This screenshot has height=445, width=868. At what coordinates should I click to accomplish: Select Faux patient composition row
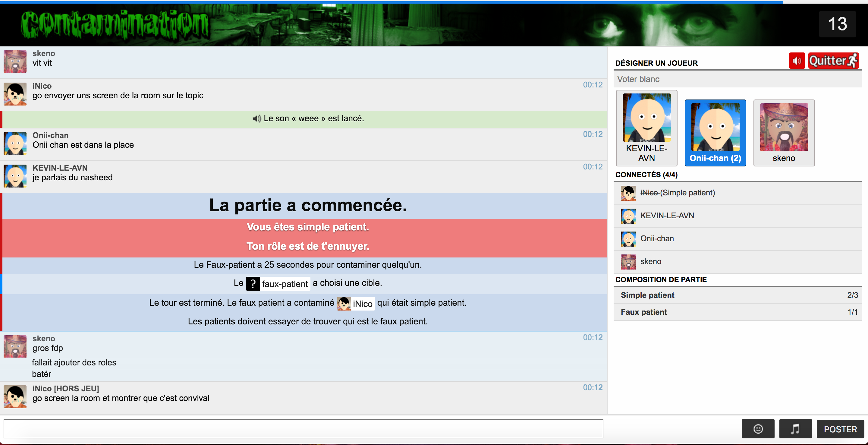point(737,312)
